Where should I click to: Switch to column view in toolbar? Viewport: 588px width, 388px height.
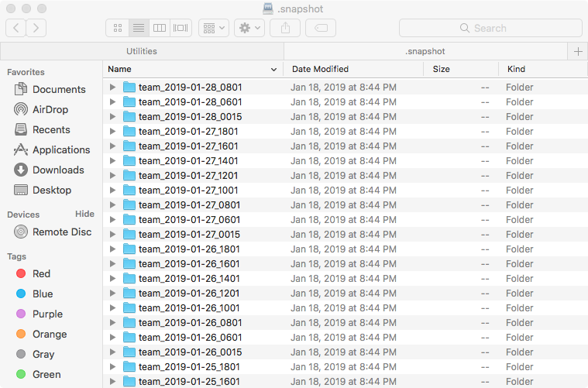pyautogui.click(x=160, y=28)
